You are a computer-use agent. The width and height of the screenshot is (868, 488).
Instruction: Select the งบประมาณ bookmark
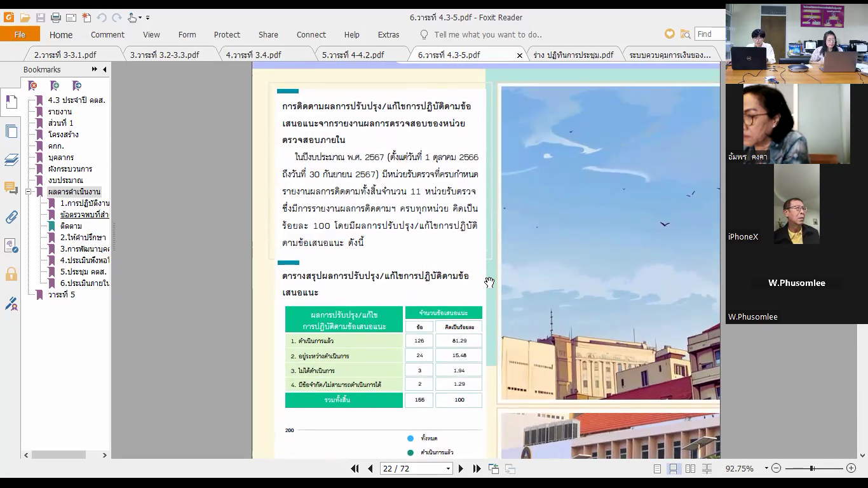(x=65, y=180)
